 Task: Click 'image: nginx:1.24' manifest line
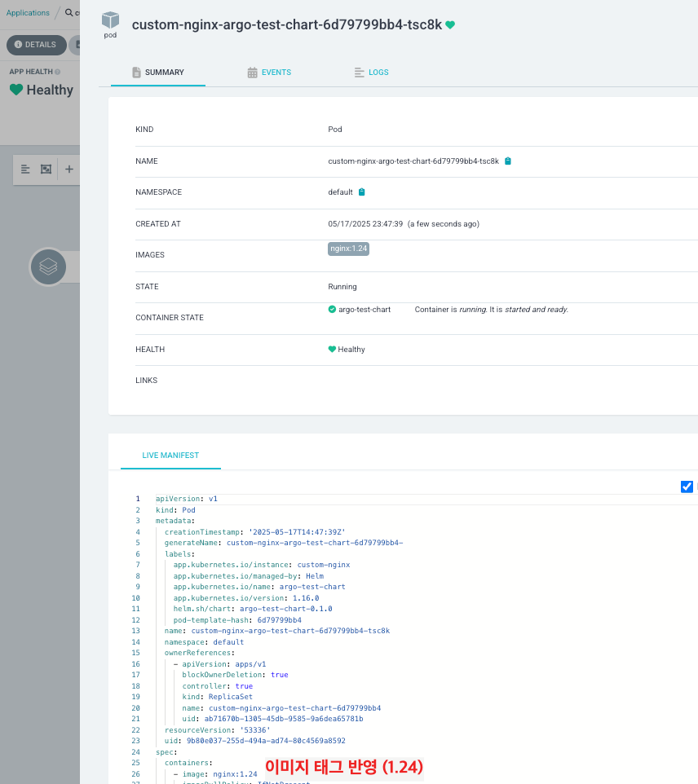click(215, 774)
